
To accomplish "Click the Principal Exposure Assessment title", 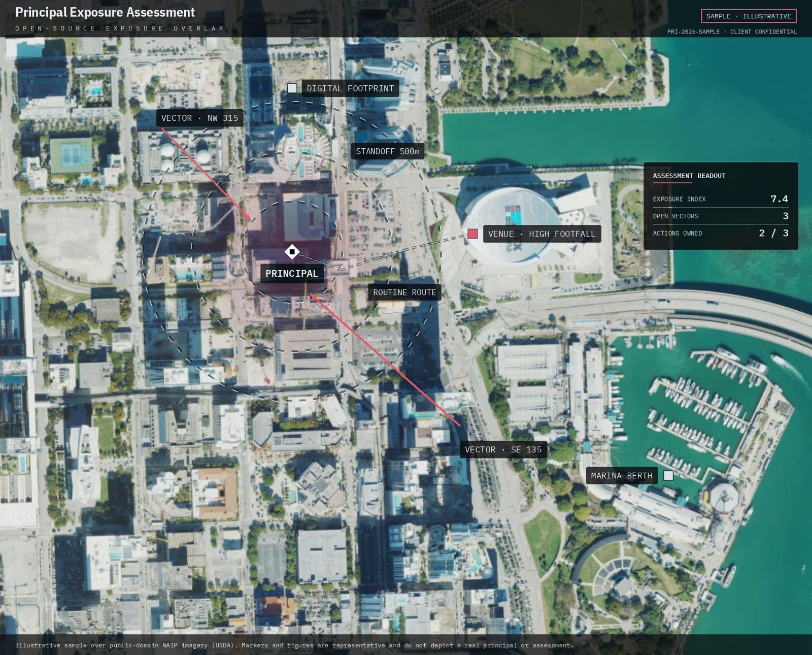I will point(105,12).
